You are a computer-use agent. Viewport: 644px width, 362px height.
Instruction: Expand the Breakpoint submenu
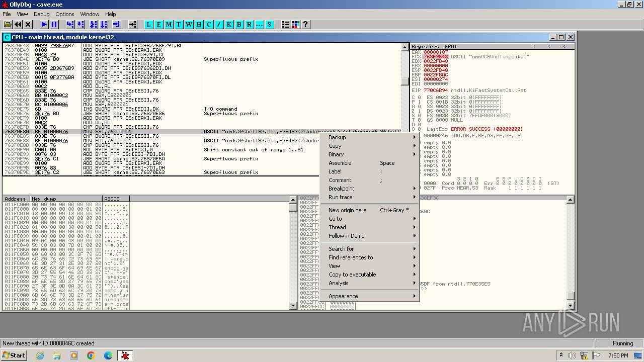coord(370,189)
